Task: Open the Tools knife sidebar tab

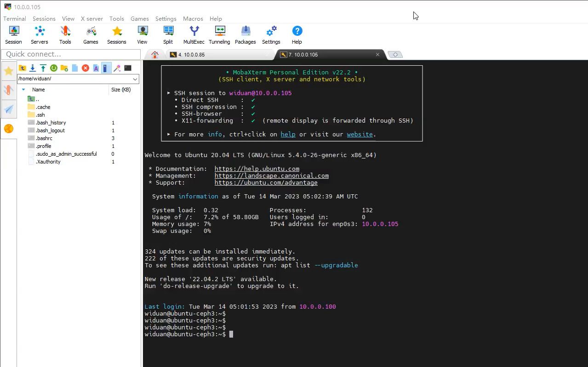Action: 9,90
